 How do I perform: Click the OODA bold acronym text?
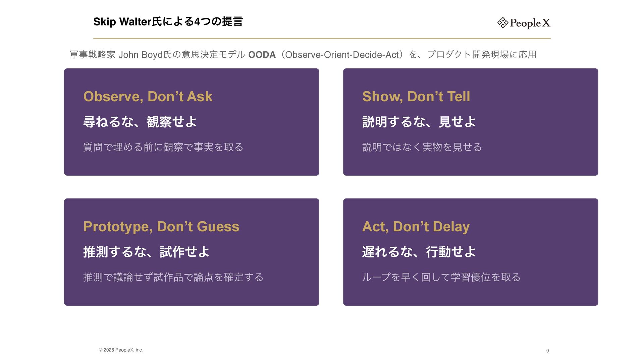[x=262, y=55]
